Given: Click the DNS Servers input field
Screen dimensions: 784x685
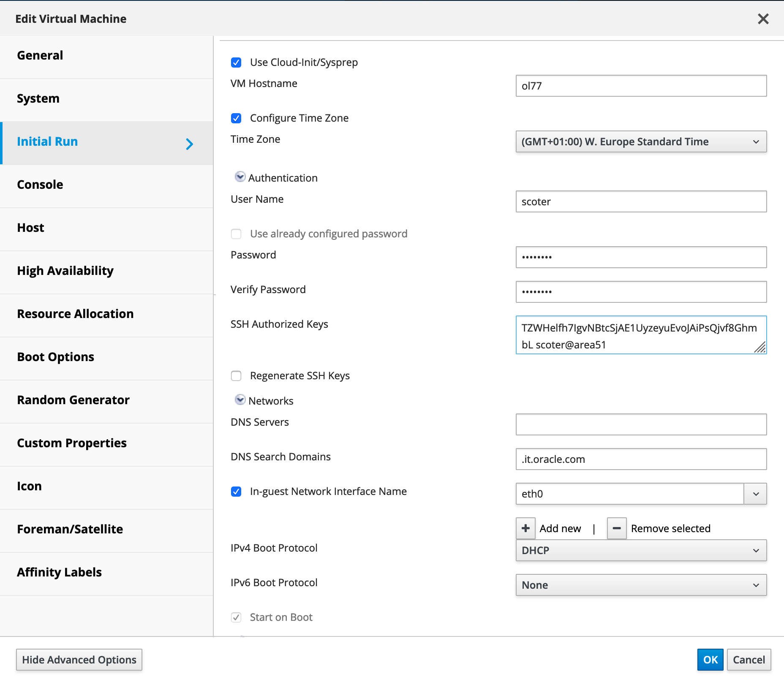Looking at the screenshot, I should coord(641,424).
